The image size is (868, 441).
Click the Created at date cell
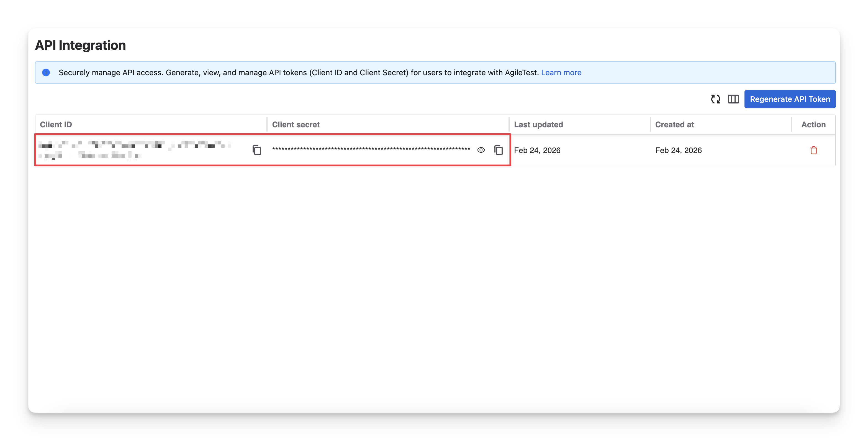pyautogui.click(x=678, y=150)
